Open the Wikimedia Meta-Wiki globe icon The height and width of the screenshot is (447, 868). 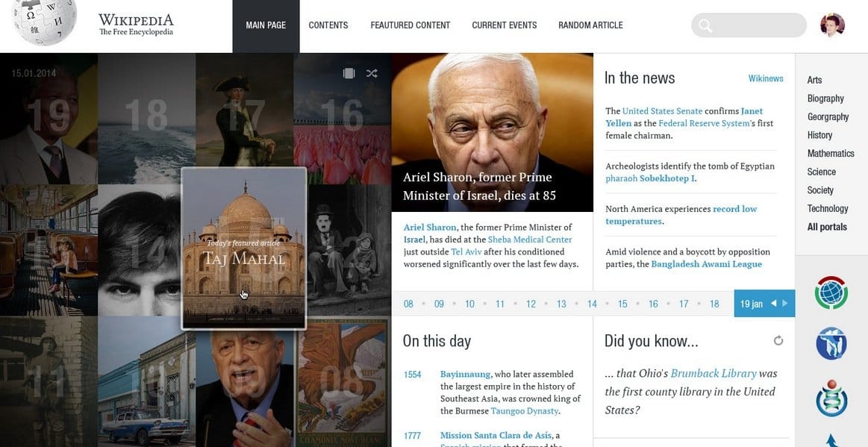pos(831,292)
